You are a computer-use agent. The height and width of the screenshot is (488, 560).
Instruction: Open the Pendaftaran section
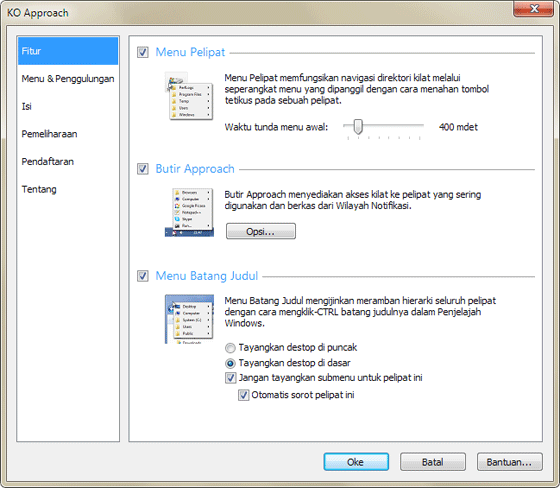(68, 161)
